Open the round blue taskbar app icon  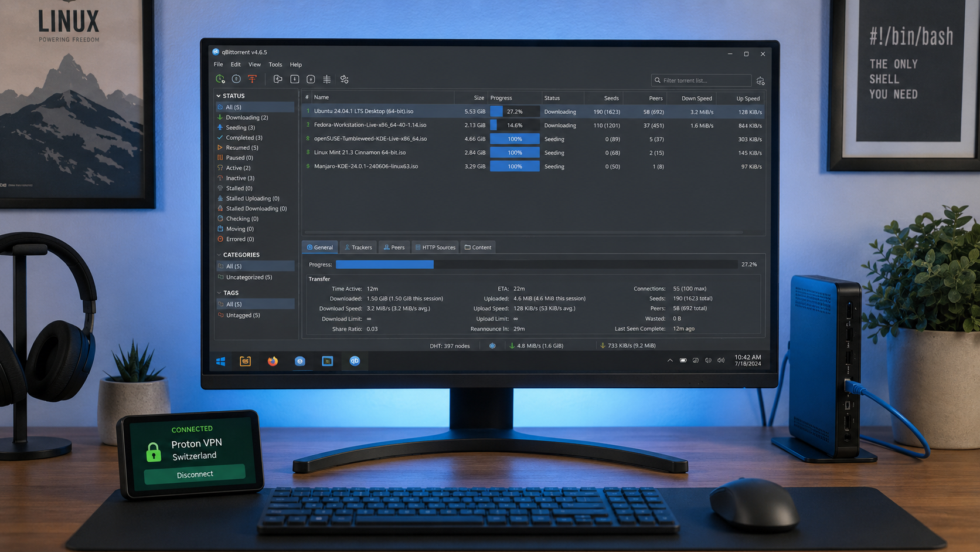pyautogui.click(x=300, y=361)
